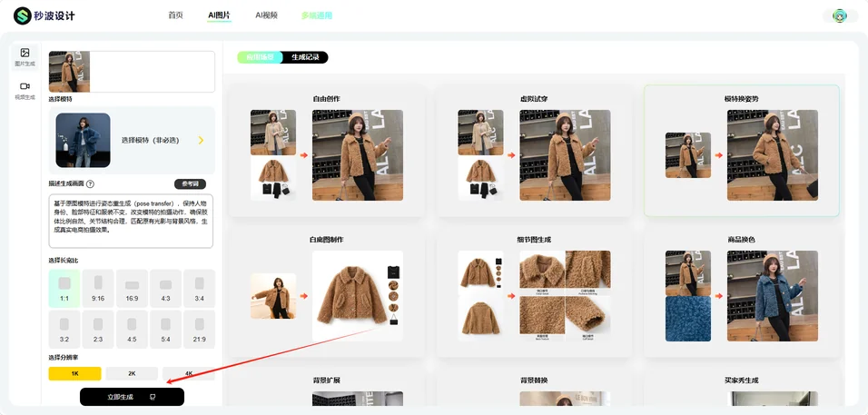Open the user avatar at top right
868x415 pixels.
(x=840, y=15)
